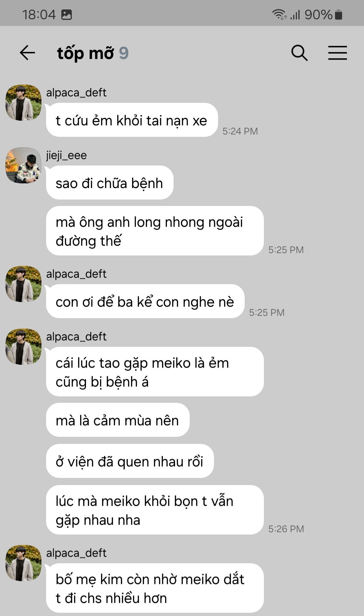Tap the battery status icon
The width and height of the screenshot is (364, 616).
click(339, 14)
